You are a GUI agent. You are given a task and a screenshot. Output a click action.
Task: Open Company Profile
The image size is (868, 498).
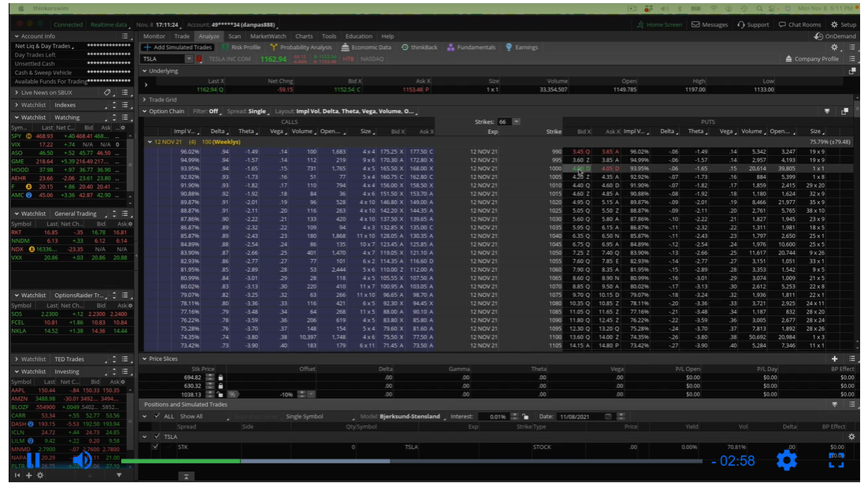coord(811,59)
